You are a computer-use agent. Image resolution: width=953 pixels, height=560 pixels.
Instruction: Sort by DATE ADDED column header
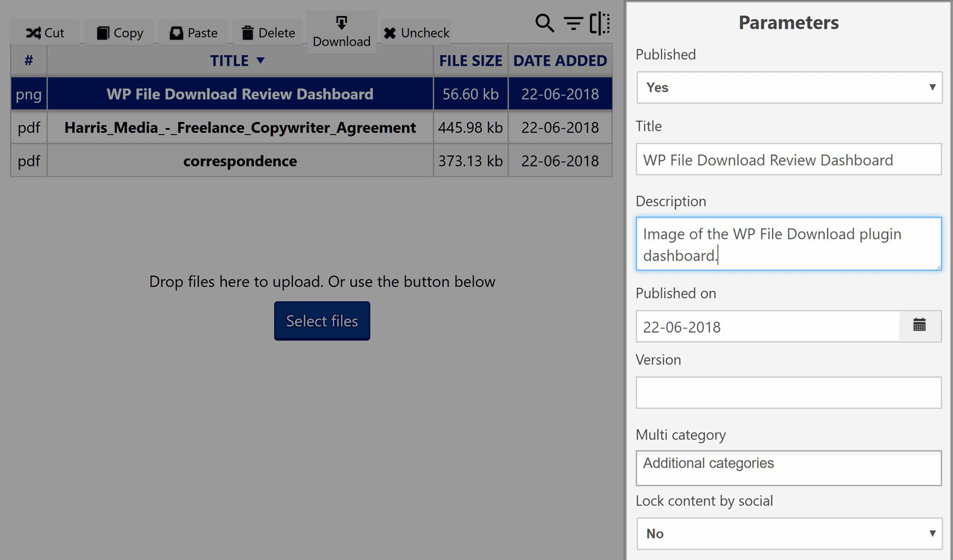[560, 61]
